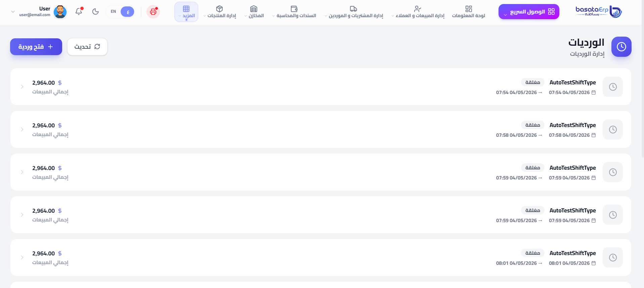The height and width of the screenshot is (288, 644).
Task: Click مغلقة status badge of 07:54 shift
Action: pos(533,82)
